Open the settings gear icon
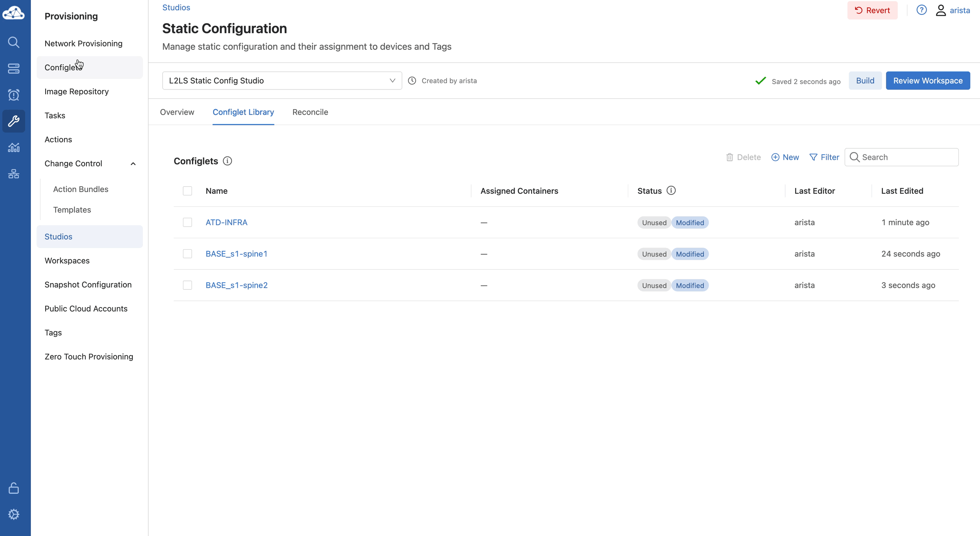 [14, 514]
